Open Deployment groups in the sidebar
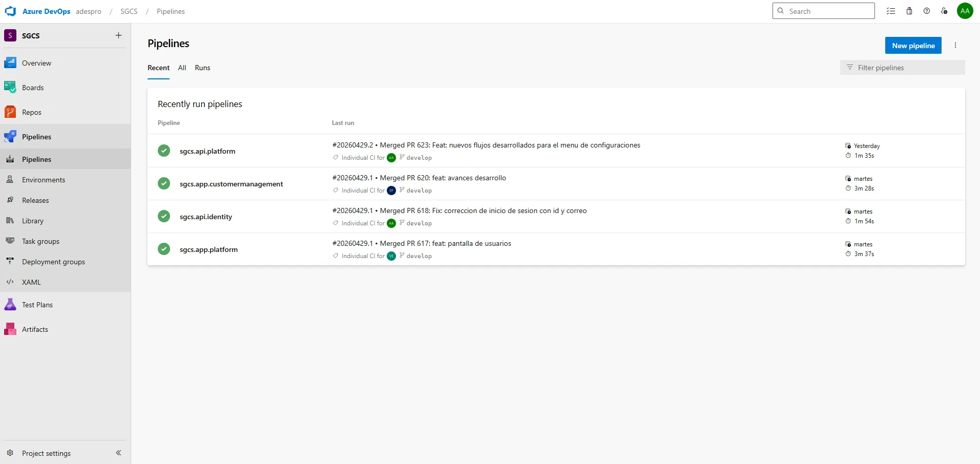Image resolution: width=980 pixels, height=464 pixels. click(x=65, y=262)
